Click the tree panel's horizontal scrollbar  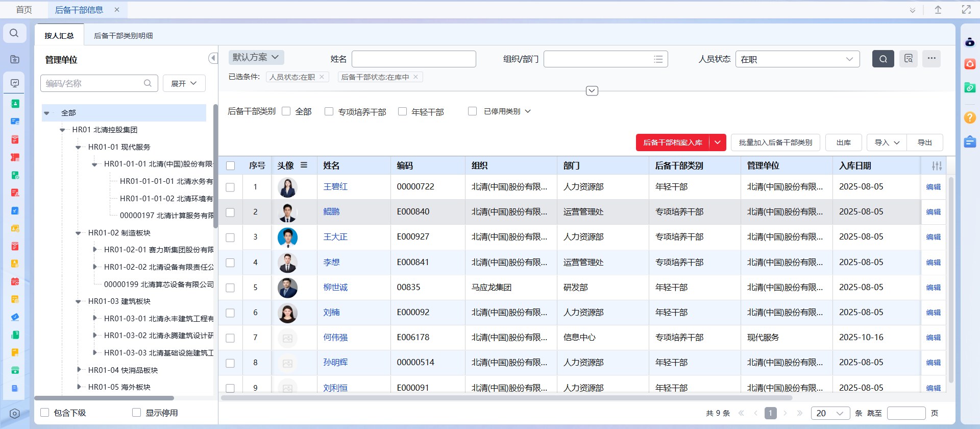pos(104,398)
